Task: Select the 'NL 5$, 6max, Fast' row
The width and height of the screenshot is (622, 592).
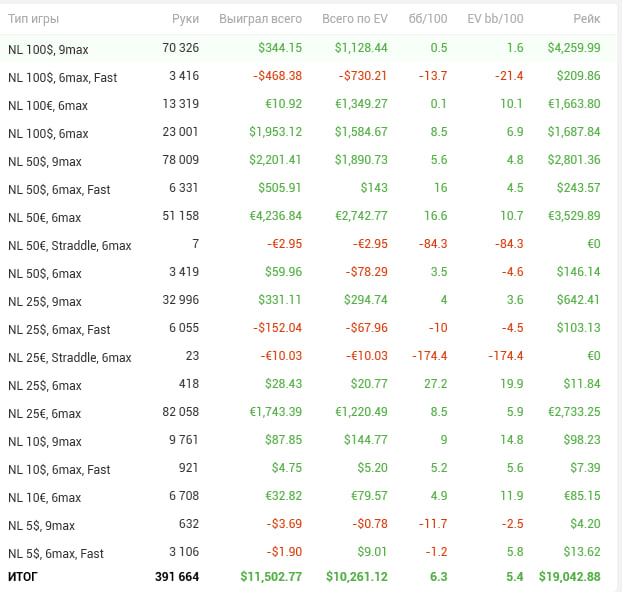Action: click(x=308, y=552)
